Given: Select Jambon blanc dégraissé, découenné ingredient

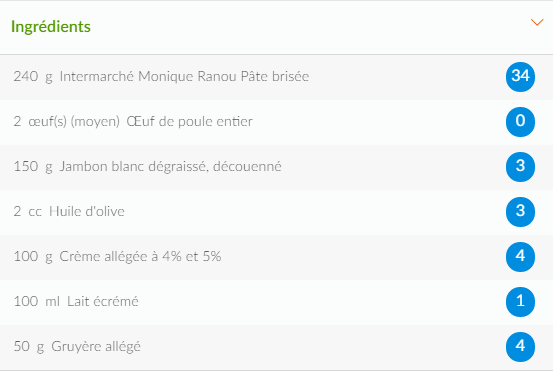Looking at the screenshot, I should pos(170,166).
